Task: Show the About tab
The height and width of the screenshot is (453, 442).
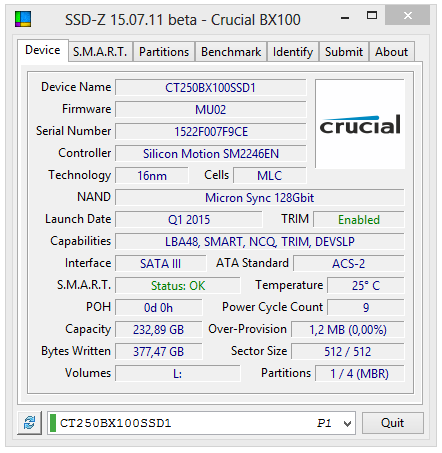Action: [x=392, y=52]
